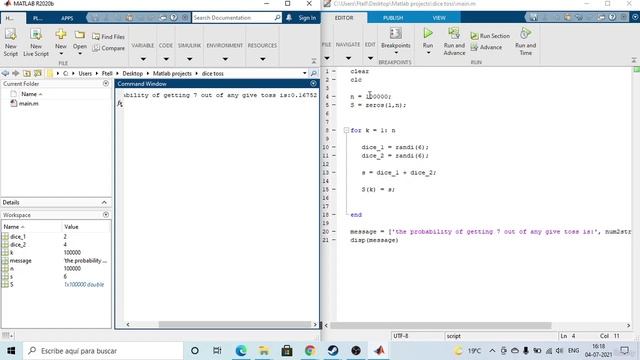Click Find Files
The image size is (640, 360).
pyautogui.click(x=109, y=37)
